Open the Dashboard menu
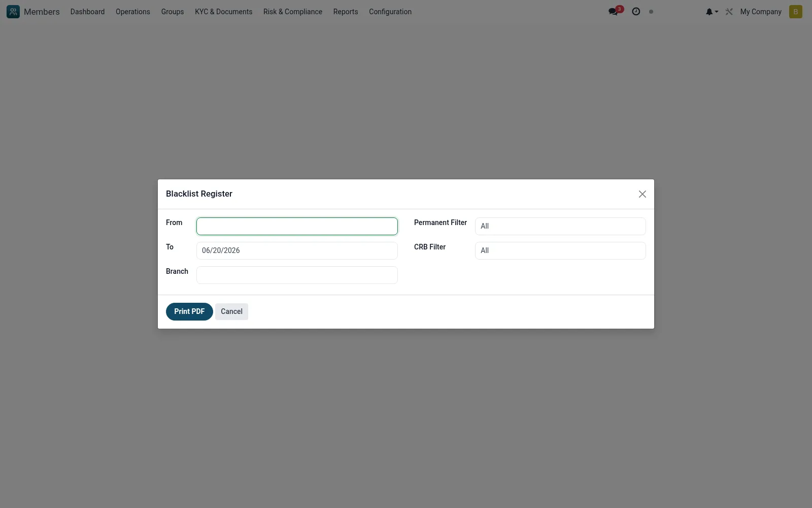812x508 pixels. tap(87, 12)
